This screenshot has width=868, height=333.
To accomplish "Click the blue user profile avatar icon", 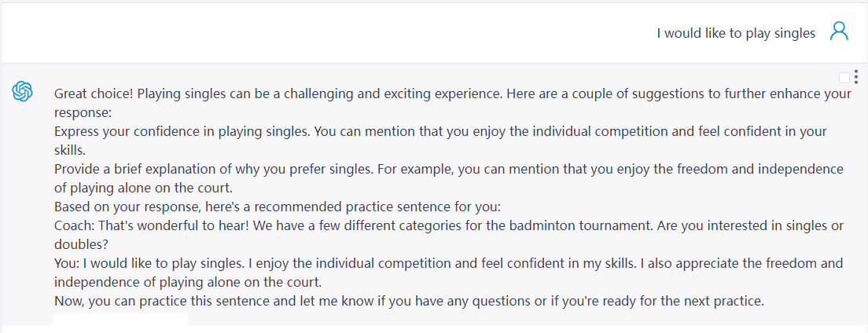I will 839,31.
